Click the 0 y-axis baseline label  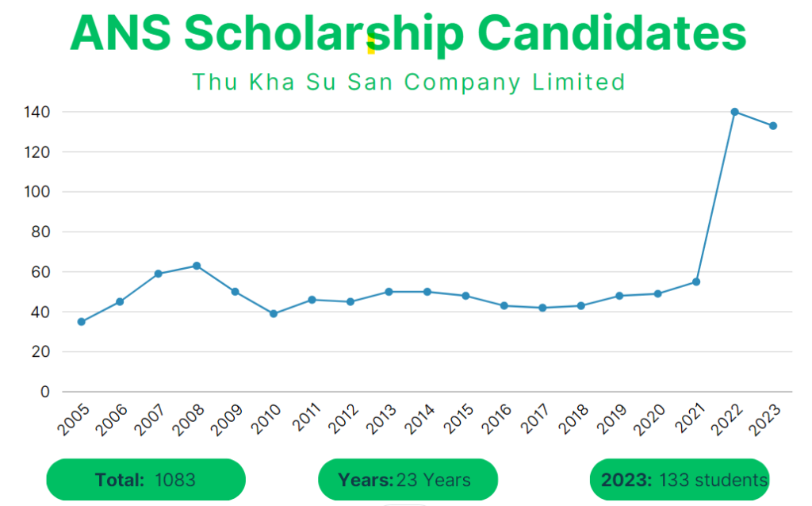coord(45,392)
